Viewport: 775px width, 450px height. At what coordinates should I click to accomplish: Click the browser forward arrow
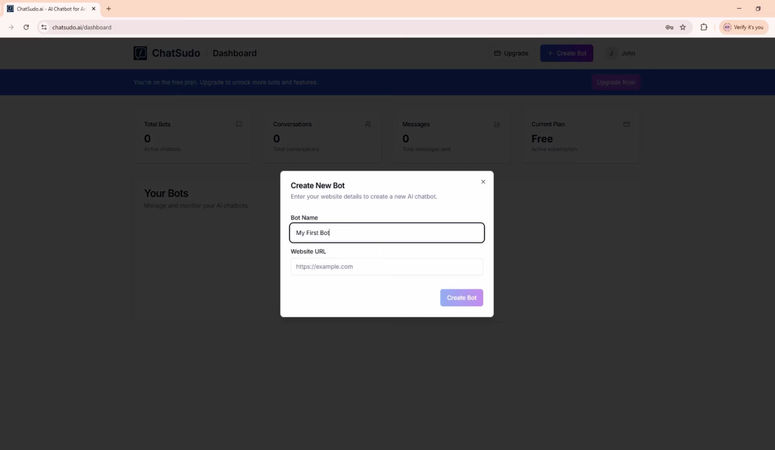point(11,27)
